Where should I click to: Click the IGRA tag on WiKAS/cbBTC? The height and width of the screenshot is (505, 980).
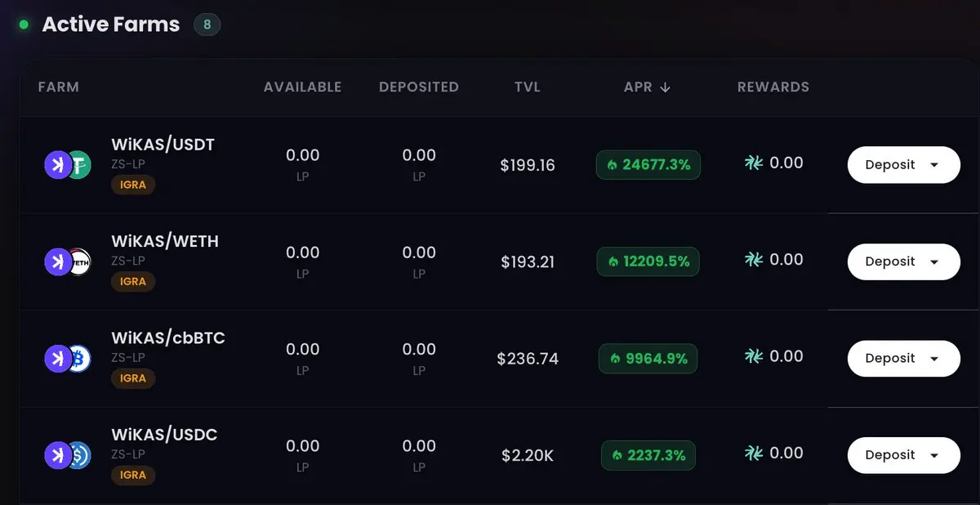coord(133,378)
